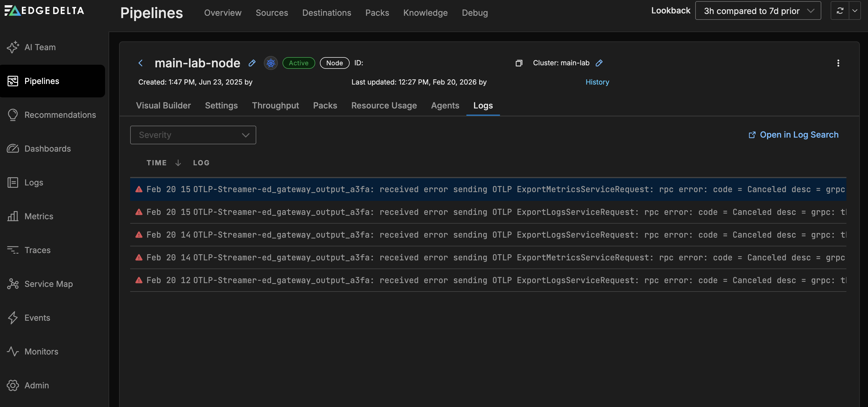Image resolution: width=868 pixels, height=407 pixels.
Task: Go to Dashboards from the sidebar
Action: pyautogui.click(x=47, y=148)
